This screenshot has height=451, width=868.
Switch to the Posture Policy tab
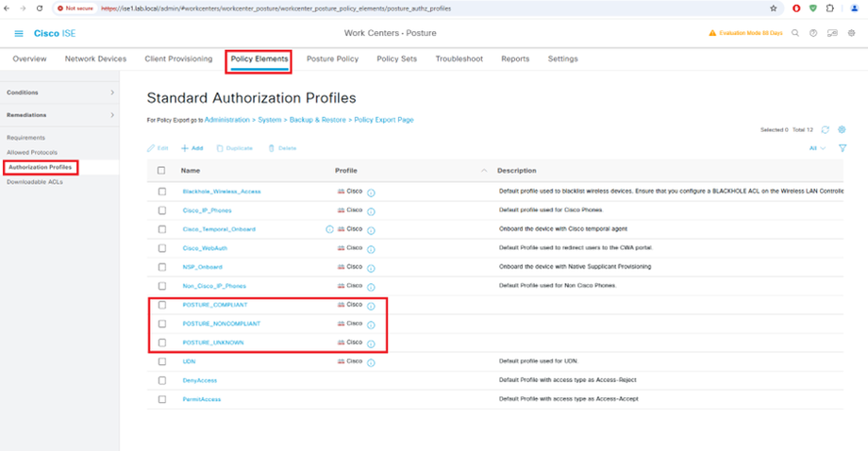[x=332, y=58]
